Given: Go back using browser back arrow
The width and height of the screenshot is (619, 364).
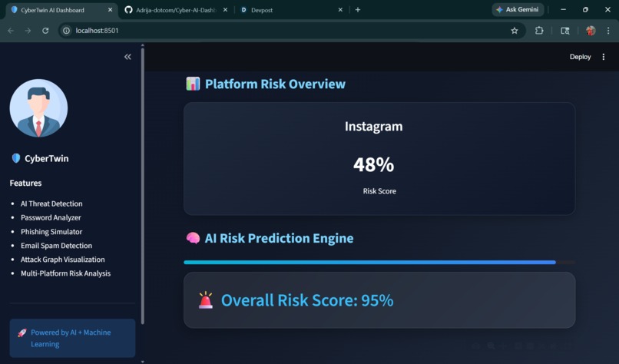Looking at the screenshot, I should click(x=11, y=31).
